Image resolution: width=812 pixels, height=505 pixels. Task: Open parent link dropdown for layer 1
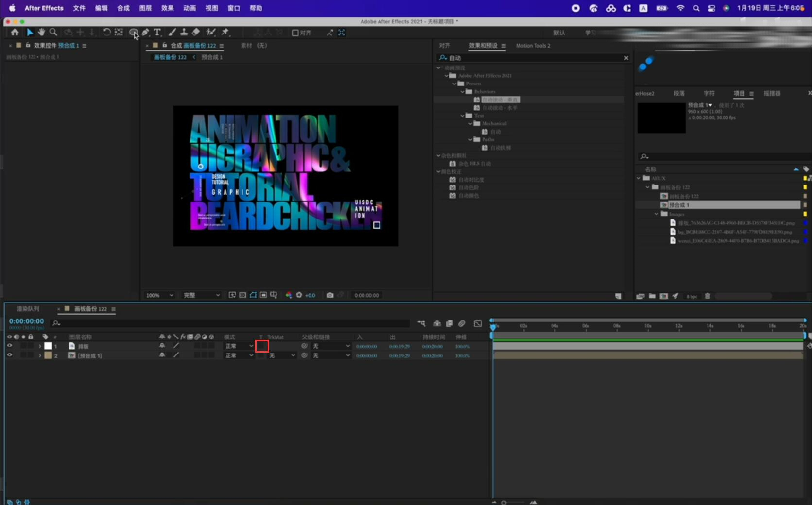click(331, 346)
